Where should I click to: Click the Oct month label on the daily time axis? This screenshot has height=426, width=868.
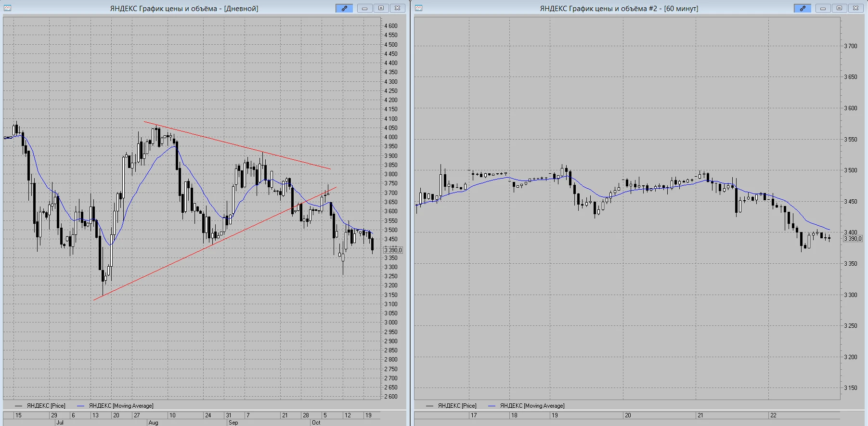coord(316,423)
